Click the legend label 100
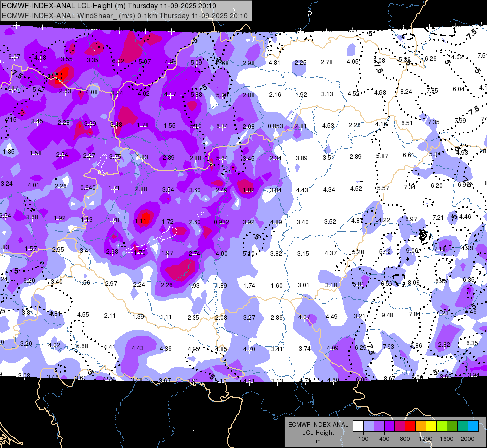Screen dimensions: 487x448 [x=363, y=439]
